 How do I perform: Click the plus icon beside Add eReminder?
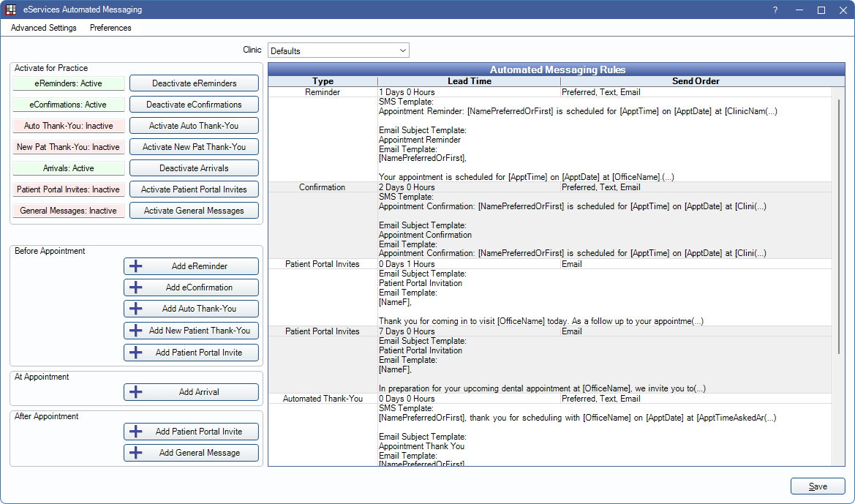tap(135, 266)
